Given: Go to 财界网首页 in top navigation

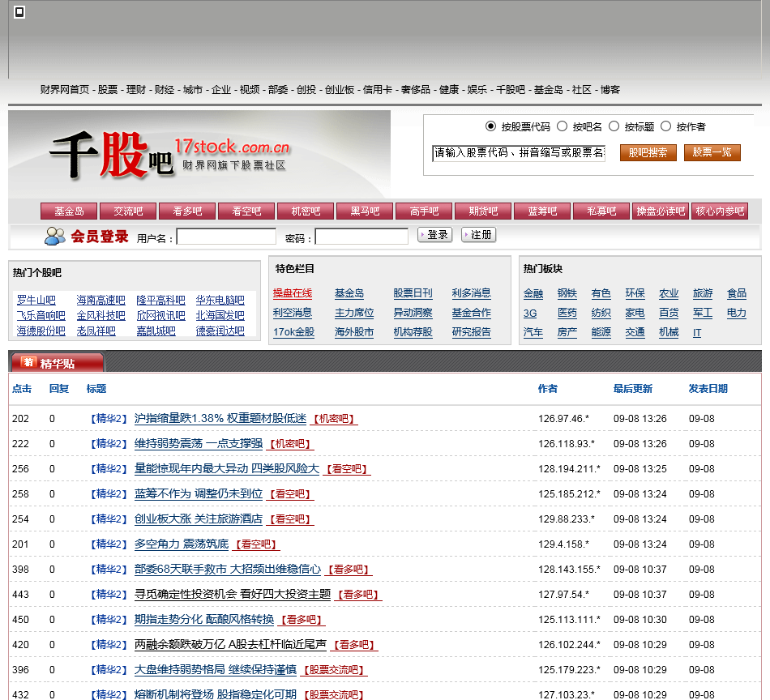Looking at the screenshot, I should click(65, 89).
